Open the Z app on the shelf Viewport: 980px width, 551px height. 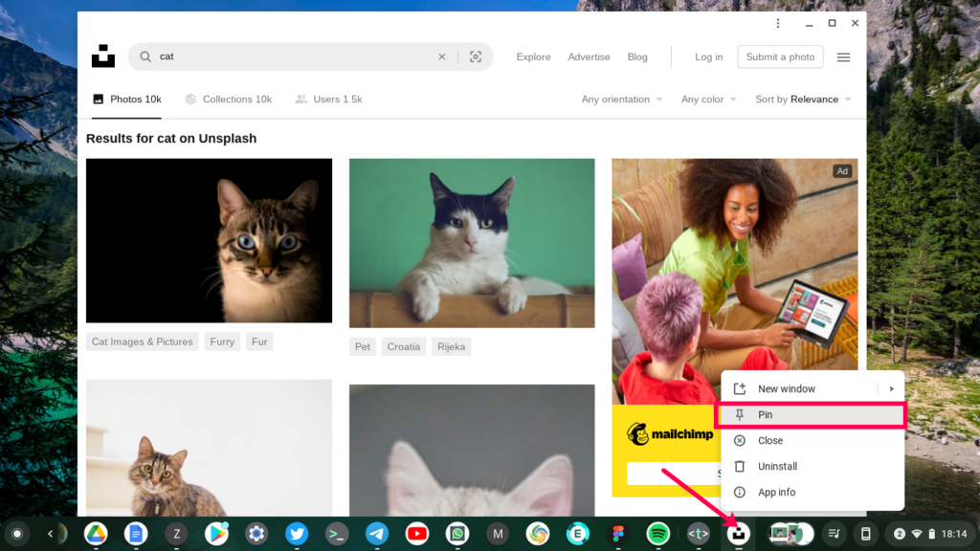(x=176, y=534)
